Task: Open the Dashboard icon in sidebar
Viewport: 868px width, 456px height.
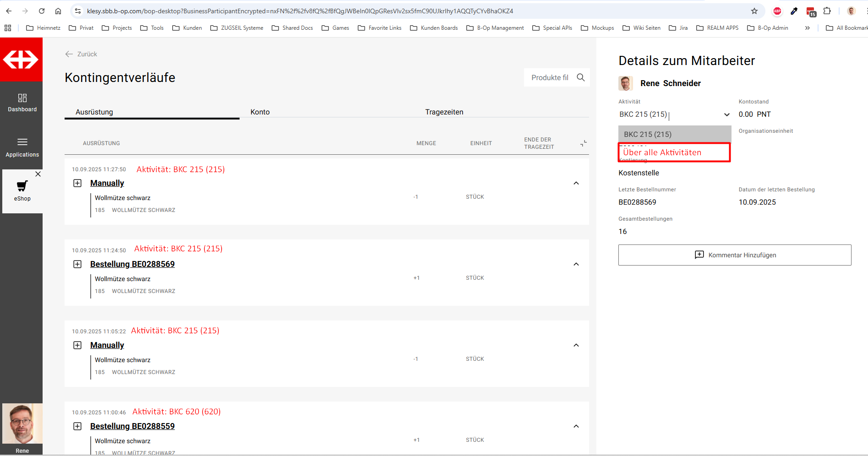Action: click(x=22, y=98)
